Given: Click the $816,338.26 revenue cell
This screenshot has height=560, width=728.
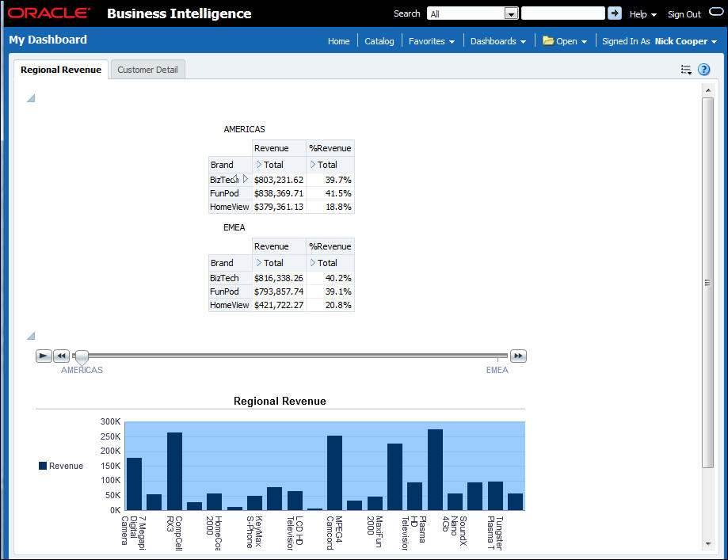Looking at the screenshot, I should (279, 278).
